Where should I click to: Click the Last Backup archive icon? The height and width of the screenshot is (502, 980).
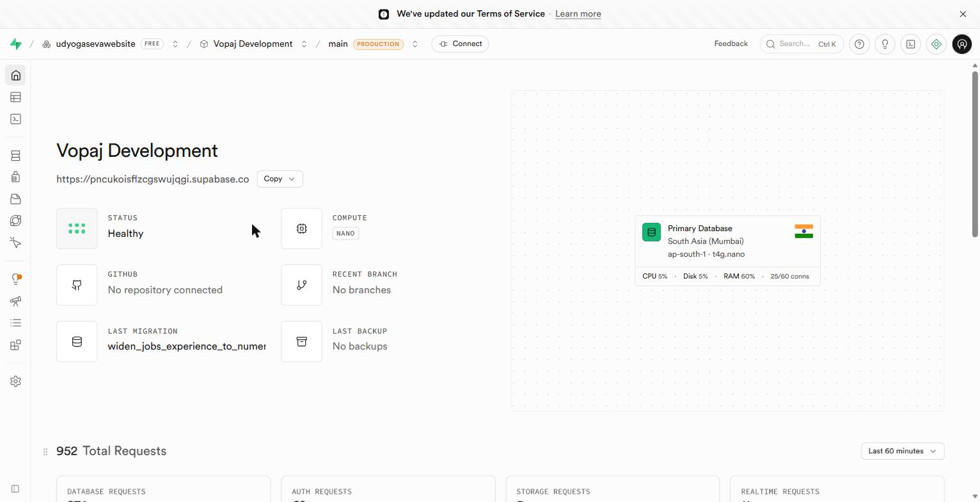[301, 341]
